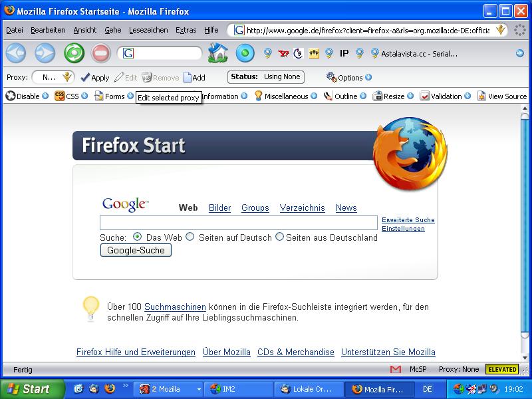Click View Source in developer toolbar
The height and width of the screenshot is (399, 532).
coord(502,96)
